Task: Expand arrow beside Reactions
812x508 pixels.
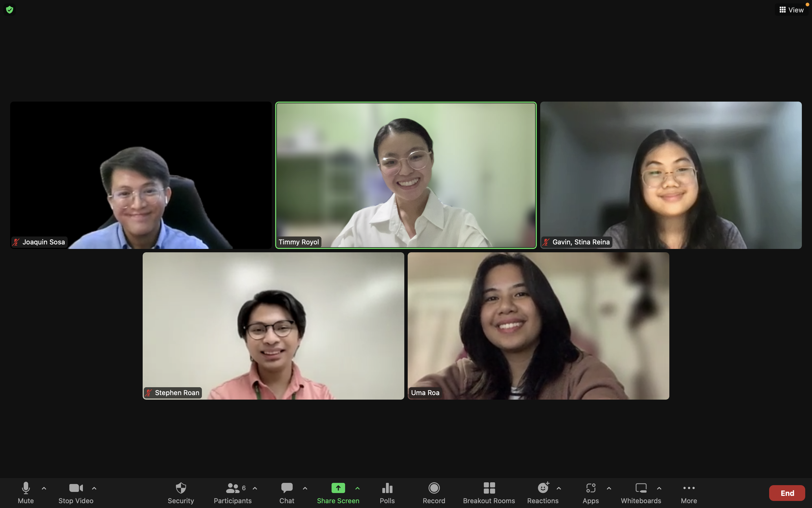Action: tap(559, 489)
